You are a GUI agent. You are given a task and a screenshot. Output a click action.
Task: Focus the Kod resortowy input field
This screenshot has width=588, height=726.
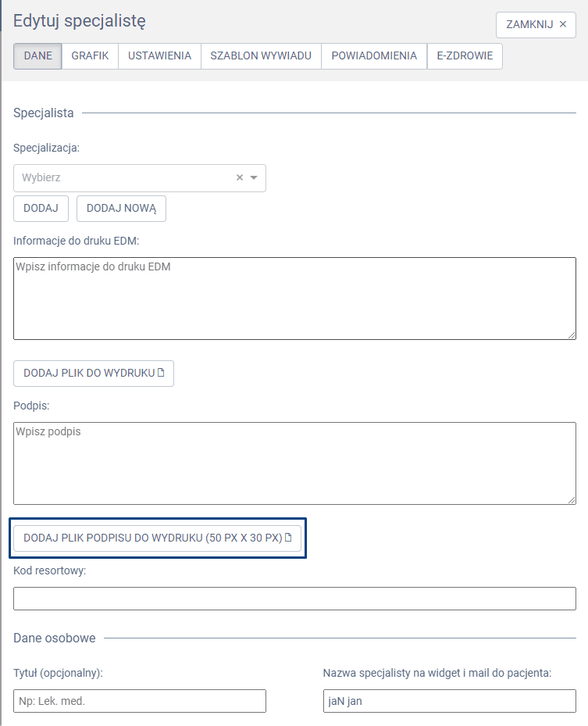[294, 599]
